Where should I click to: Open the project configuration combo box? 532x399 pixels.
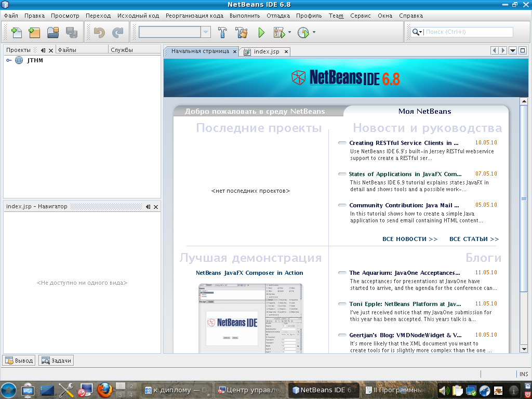click(175, 32)
